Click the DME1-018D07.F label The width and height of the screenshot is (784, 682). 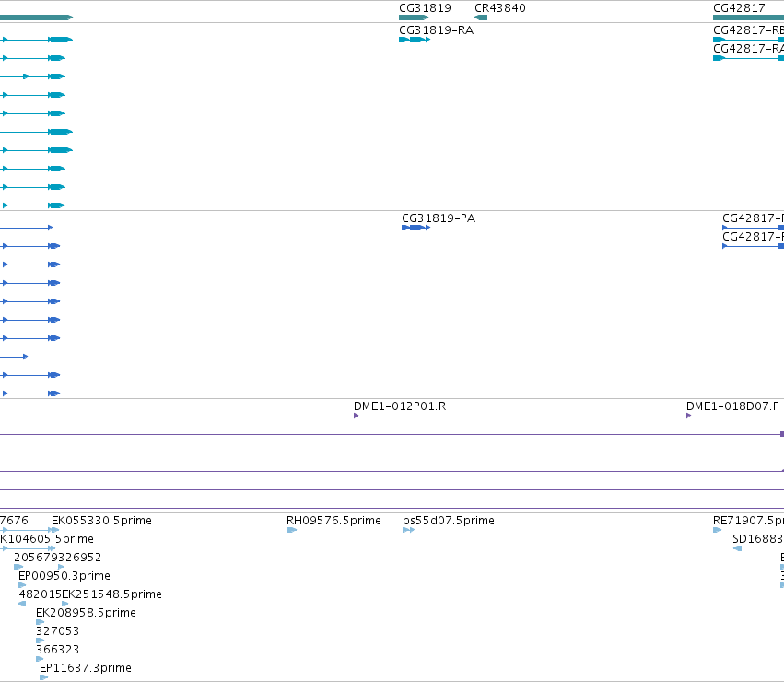pyautogui.click(x=732, y=406)
